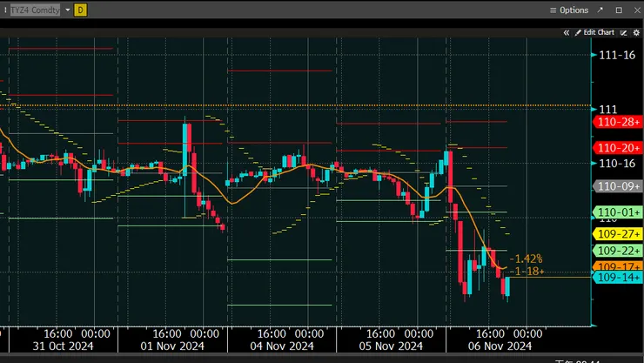Click the -1-18+ change annotation

pos(527,272)
